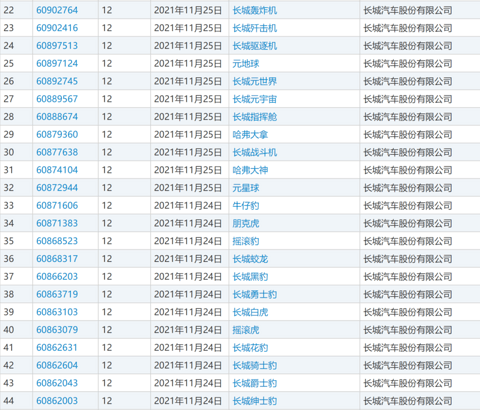
Task: Open trademark 元地球
Action: pyautogui.click(x=246, y=64)
